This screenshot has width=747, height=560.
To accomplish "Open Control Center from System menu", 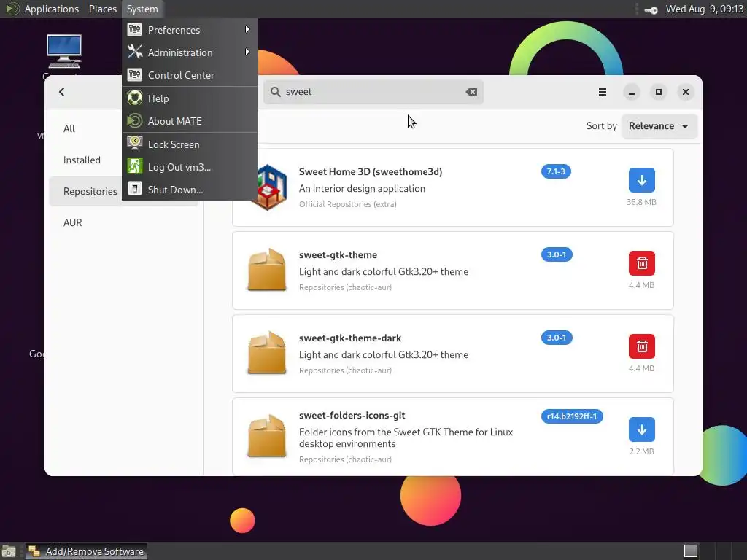I will pos(190,75).
